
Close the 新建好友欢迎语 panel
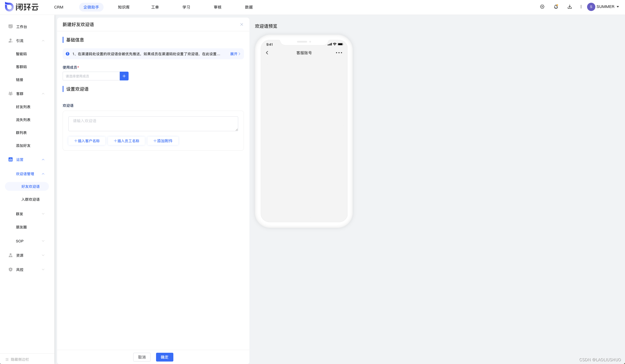[242, 24]
